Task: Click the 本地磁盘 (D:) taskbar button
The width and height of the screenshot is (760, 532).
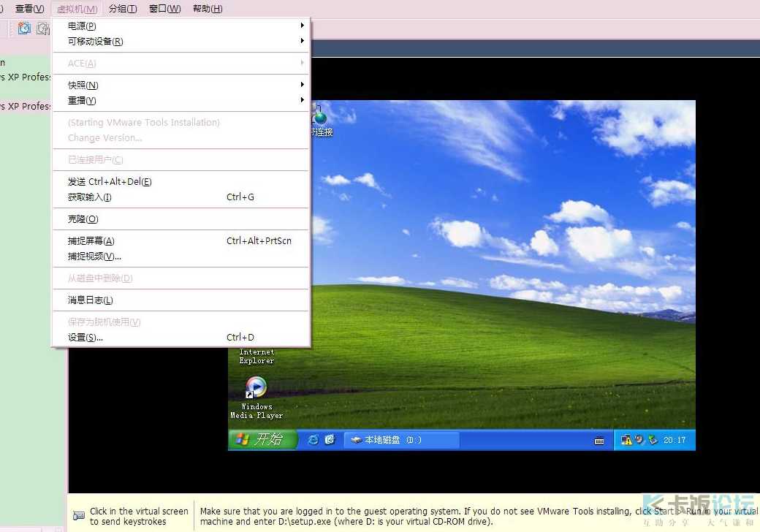Action: click(401, 440)
